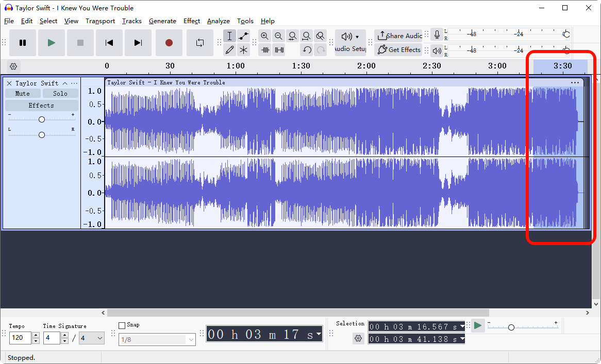Click the Undo arrow
601x364 pixels.
pos(307,50)
